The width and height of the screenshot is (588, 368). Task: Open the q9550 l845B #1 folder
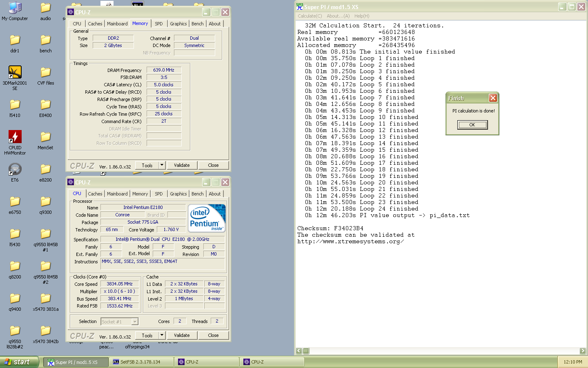46,234
